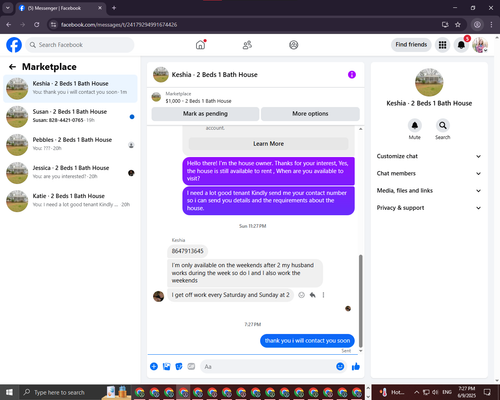The image size is (500, 400).
Task: Click the chat scroll-down arrow
Action: [360, 351]
